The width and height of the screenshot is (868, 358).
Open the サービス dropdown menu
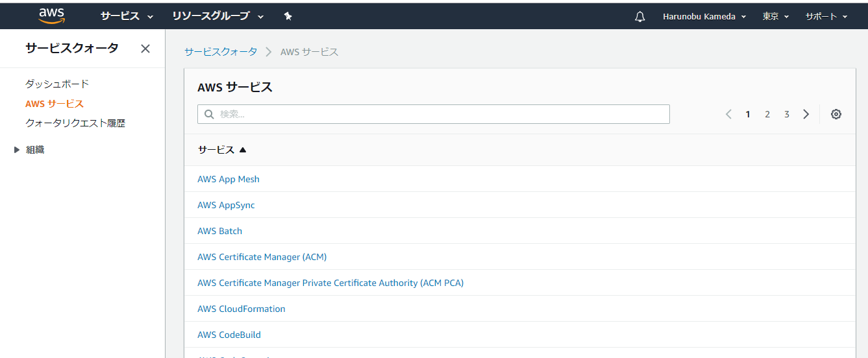click(x=127, y=16)
